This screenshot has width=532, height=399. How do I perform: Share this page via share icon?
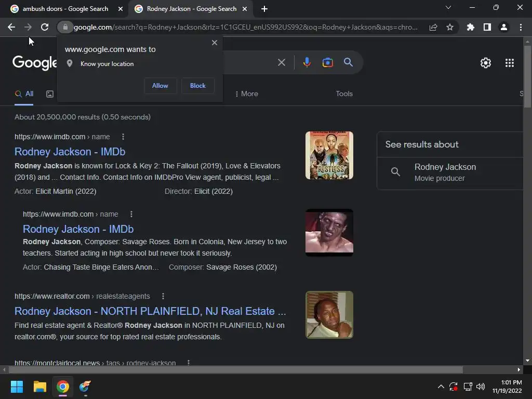point(433,27)
